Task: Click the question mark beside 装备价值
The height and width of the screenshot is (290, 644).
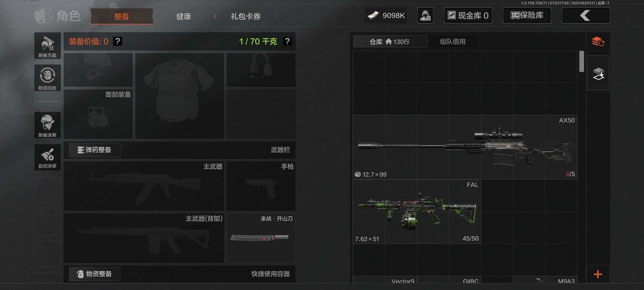Action: 117,41
